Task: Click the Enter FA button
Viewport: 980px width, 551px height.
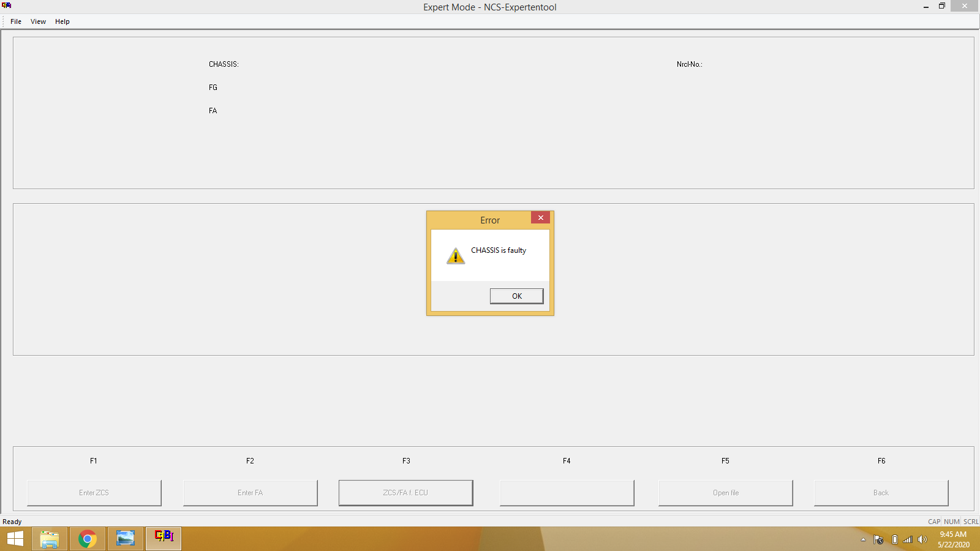Action: [x=251, y=493]
